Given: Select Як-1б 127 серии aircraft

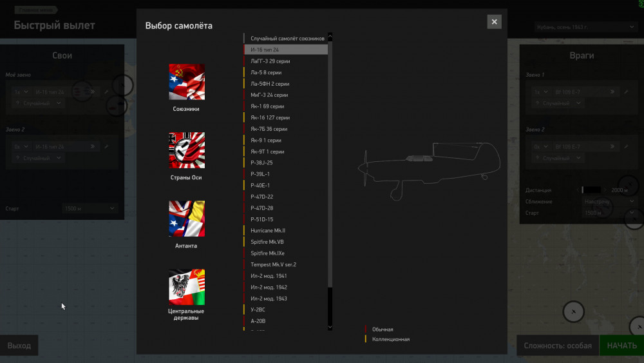Looking at the screenshot, I should 285,117.
